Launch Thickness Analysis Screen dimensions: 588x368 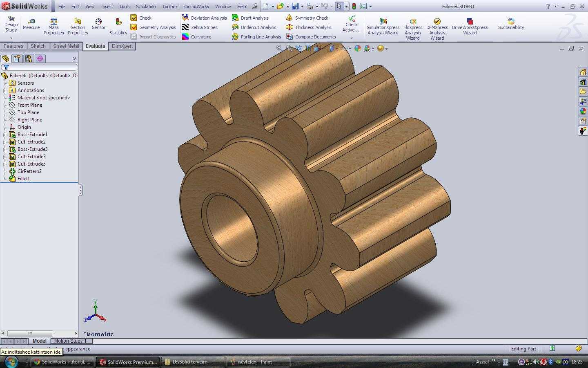[x=309, y=27]
